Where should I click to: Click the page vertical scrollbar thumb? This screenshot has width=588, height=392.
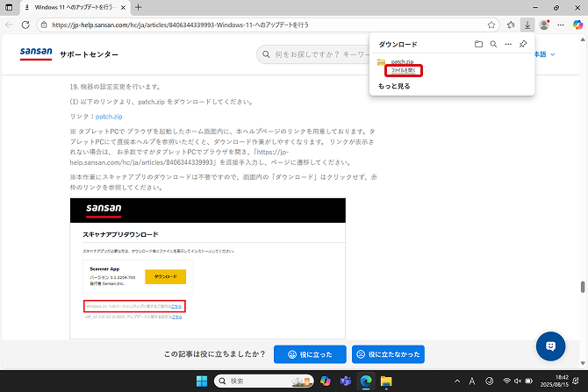coord(583,287)
